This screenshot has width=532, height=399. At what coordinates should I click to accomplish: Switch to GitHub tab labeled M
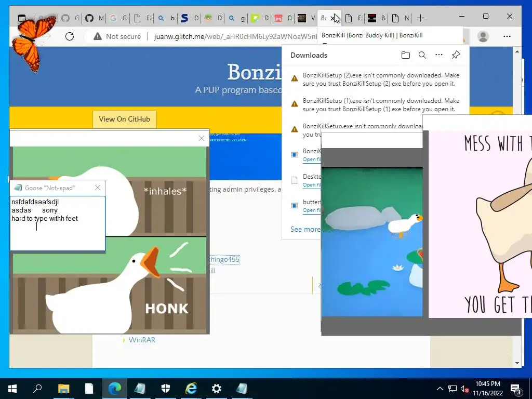click(x=95, y=18)
